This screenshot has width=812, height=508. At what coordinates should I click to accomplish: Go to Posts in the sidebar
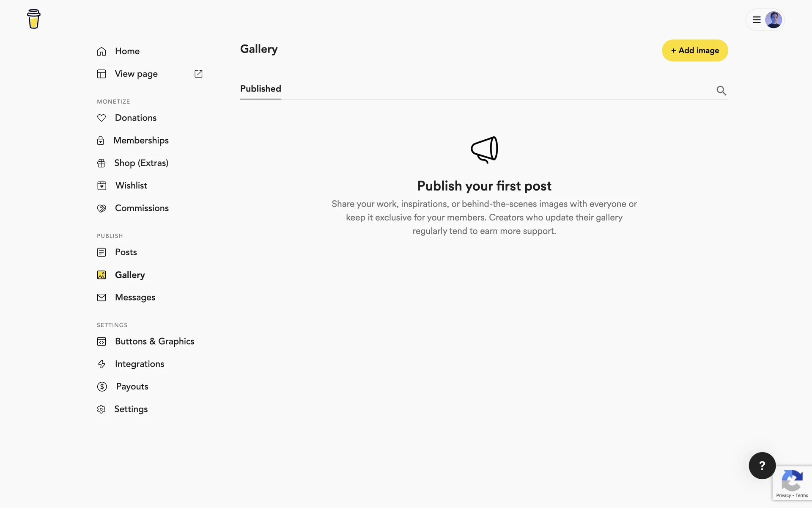pyautogui.click(x=126, y=252)
